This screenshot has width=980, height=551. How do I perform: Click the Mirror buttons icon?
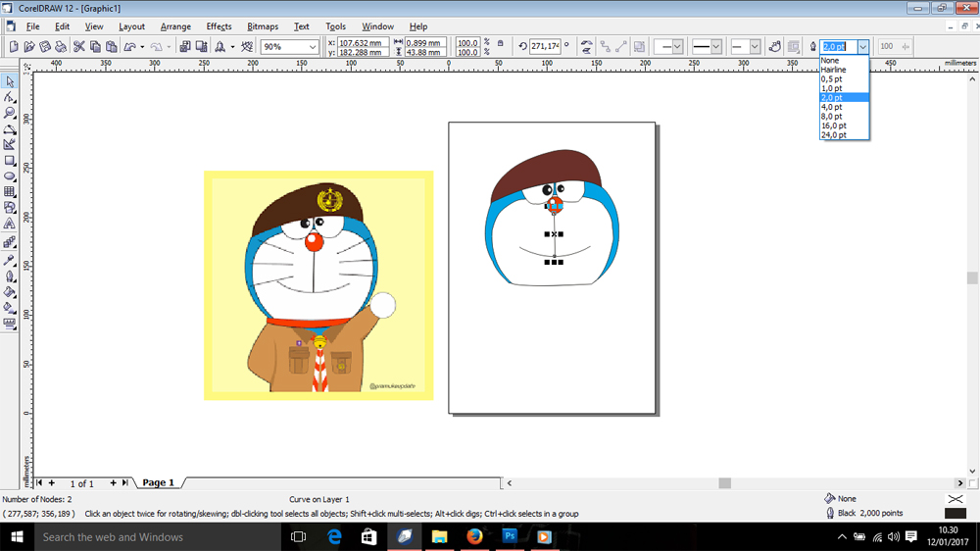click(x=586, y=46)
